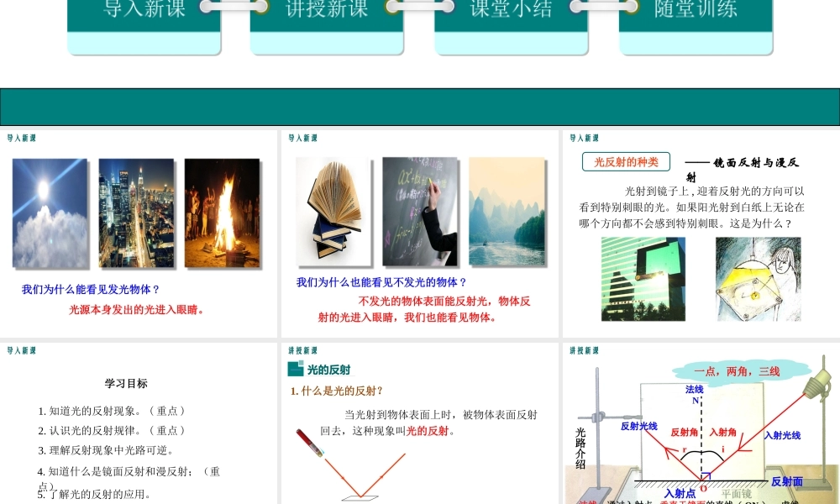Expand the 导入新课 corner label on first slide
The height and width of the screenshot is (504, 840).
tap(20, 135)
